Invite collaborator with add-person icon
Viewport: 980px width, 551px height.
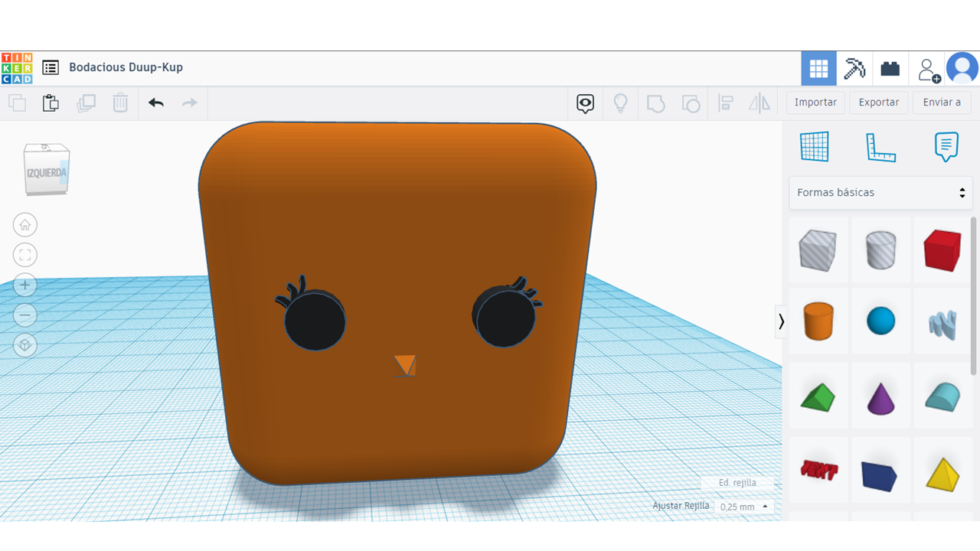coord(929,70)
